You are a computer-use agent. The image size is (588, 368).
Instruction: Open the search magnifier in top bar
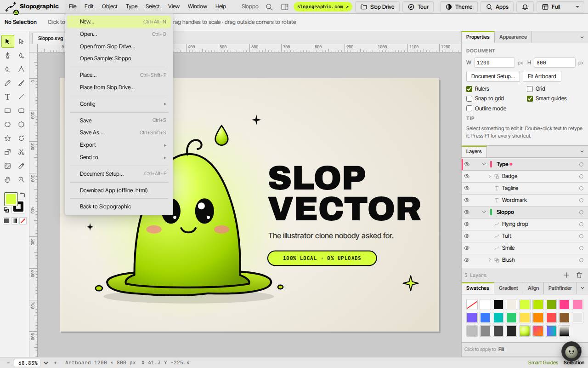tap(269, 7)
